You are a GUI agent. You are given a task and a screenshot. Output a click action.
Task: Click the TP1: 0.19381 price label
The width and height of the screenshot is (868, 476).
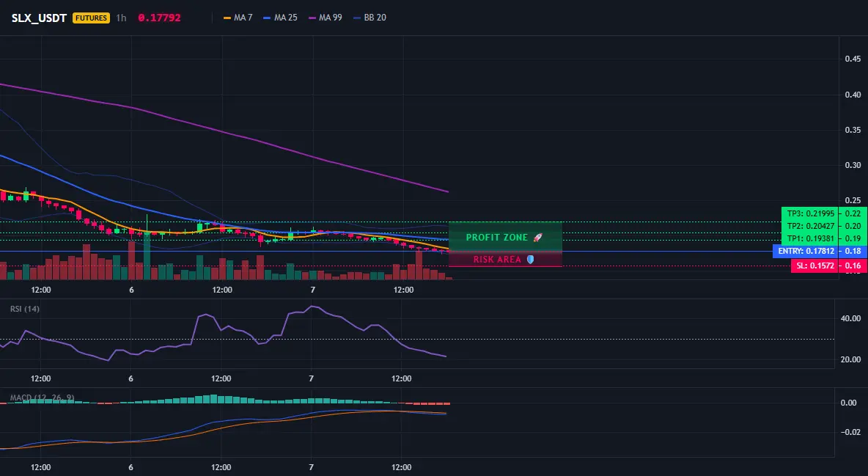tap(810, 238)
